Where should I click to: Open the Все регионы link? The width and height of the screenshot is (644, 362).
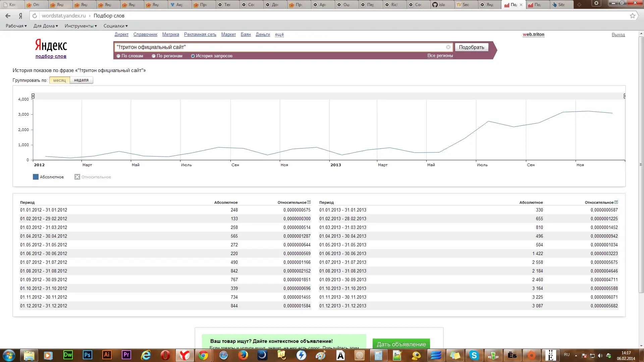coord(440,56)
